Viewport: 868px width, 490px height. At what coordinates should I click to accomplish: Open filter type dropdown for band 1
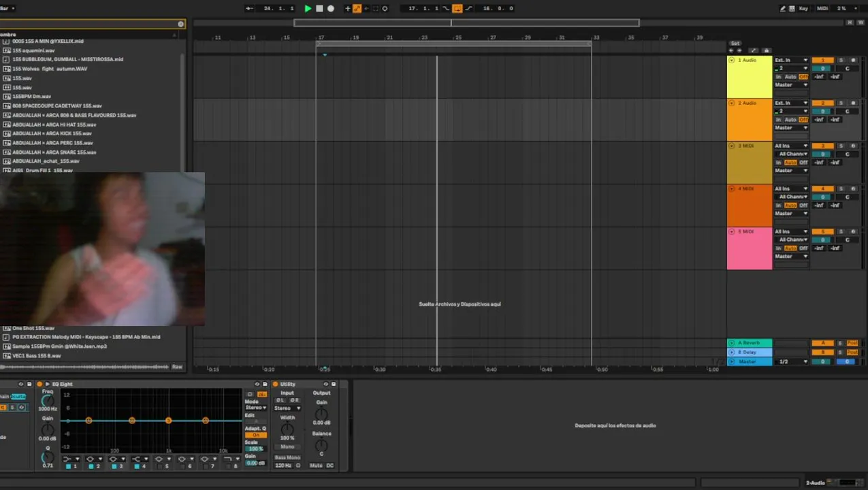point(71,459)
